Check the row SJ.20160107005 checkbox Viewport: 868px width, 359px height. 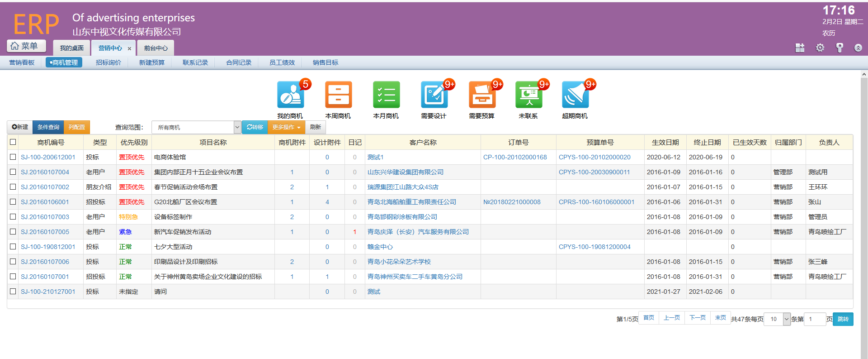coord(13,232)
